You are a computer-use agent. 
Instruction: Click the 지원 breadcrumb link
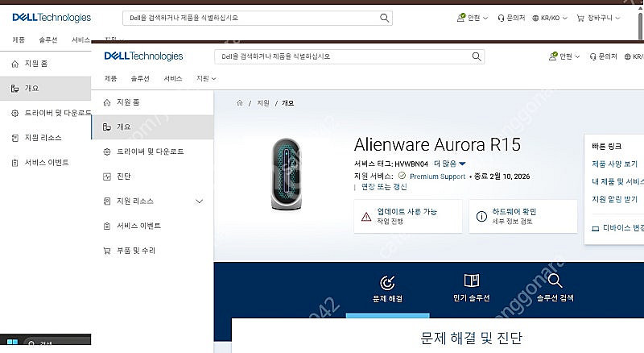point(263,103)
